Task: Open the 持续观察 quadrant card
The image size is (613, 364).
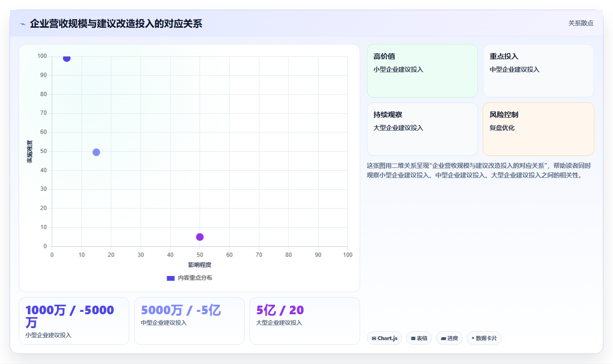Action: [x=422, y=129]
